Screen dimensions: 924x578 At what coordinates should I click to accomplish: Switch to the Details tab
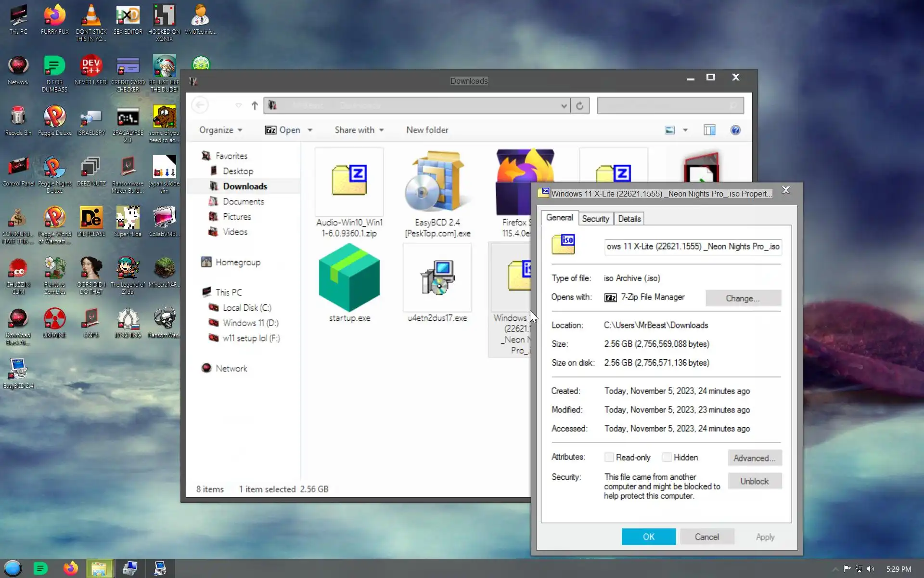click(x=629, y=219)
